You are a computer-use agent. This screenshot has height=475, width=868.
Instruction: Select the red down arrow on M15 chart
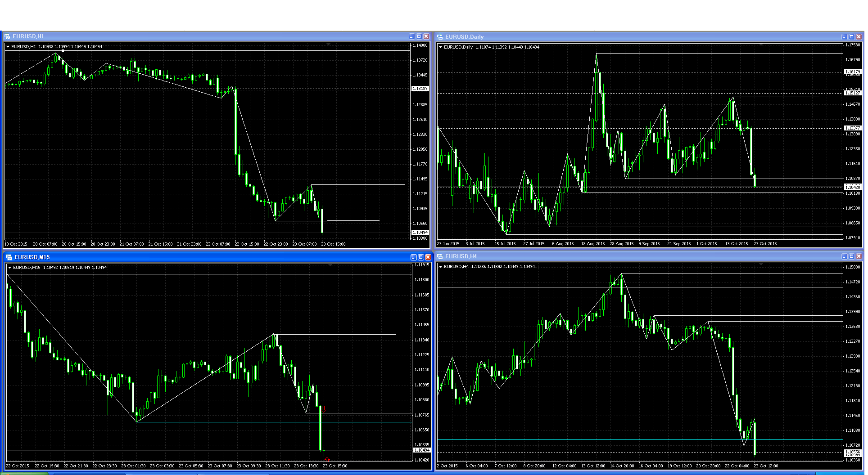click(324, 409)
